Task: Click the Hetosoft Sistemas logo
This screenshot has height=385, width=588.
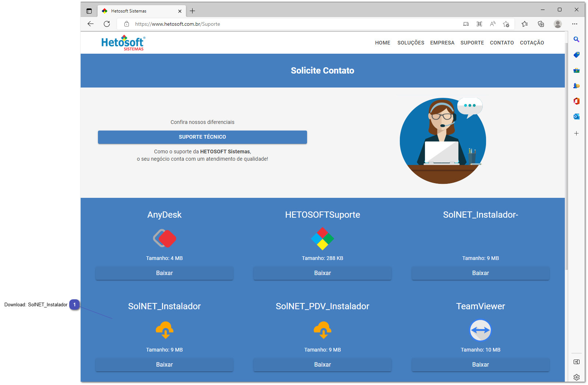Action: [x=123, y=43]
